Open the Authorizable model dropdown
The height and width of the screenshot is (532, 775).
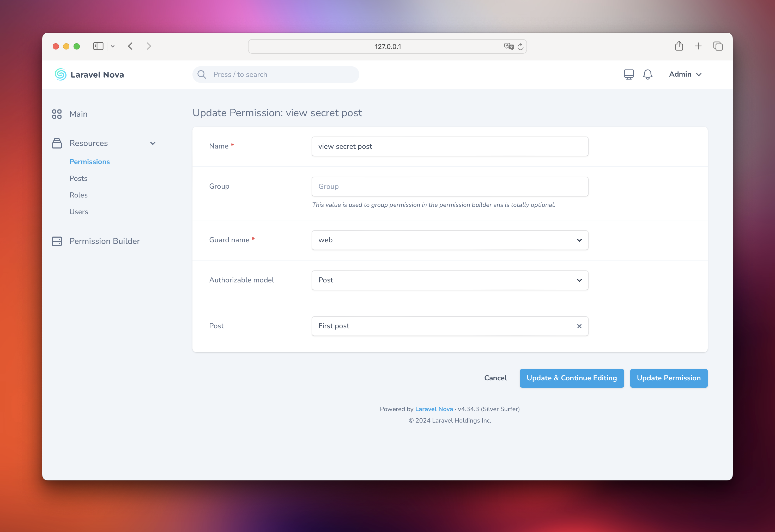click(x=450, y=280)
